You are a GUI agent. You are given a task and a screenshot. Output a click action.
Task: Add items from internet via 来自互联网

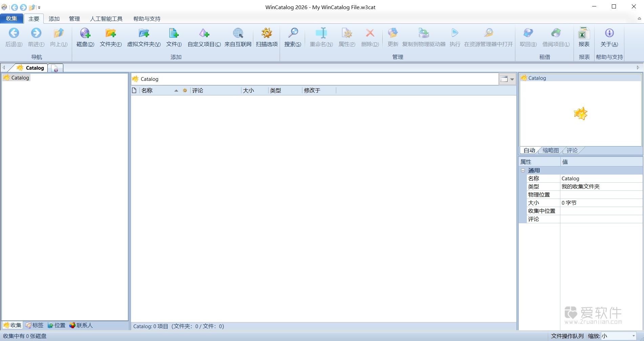point(237,37)
